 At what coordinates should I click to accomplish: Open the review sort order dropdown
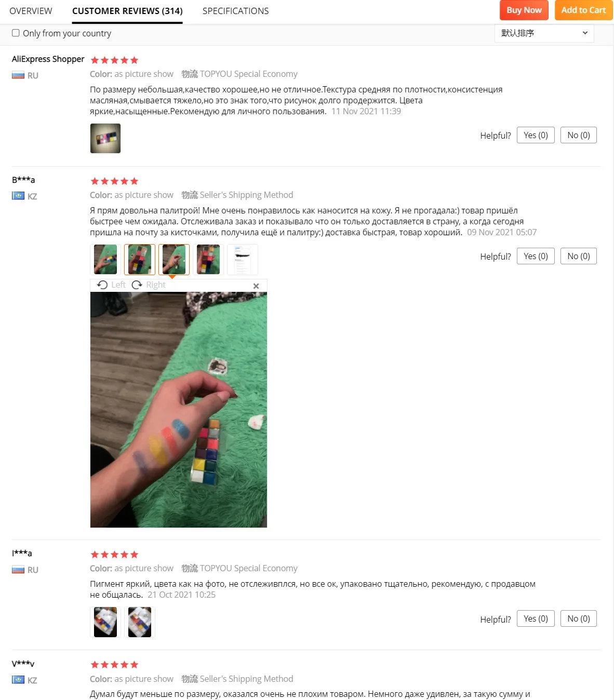(x=544, y=33)
